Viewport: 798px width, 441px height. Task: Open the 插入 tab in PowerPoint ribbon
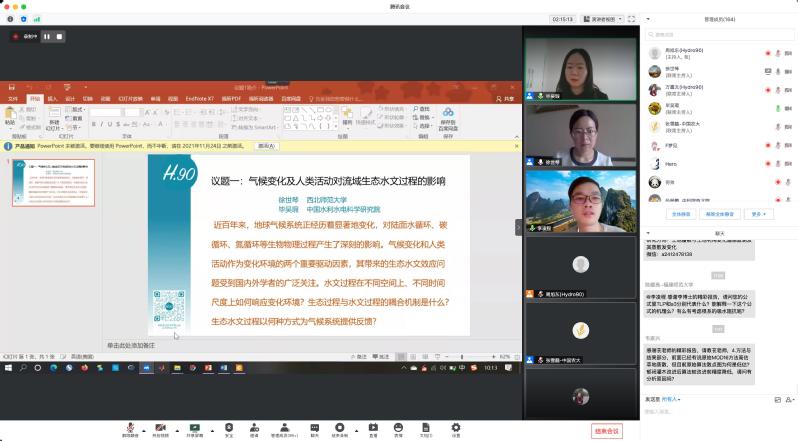pos(53,99)
